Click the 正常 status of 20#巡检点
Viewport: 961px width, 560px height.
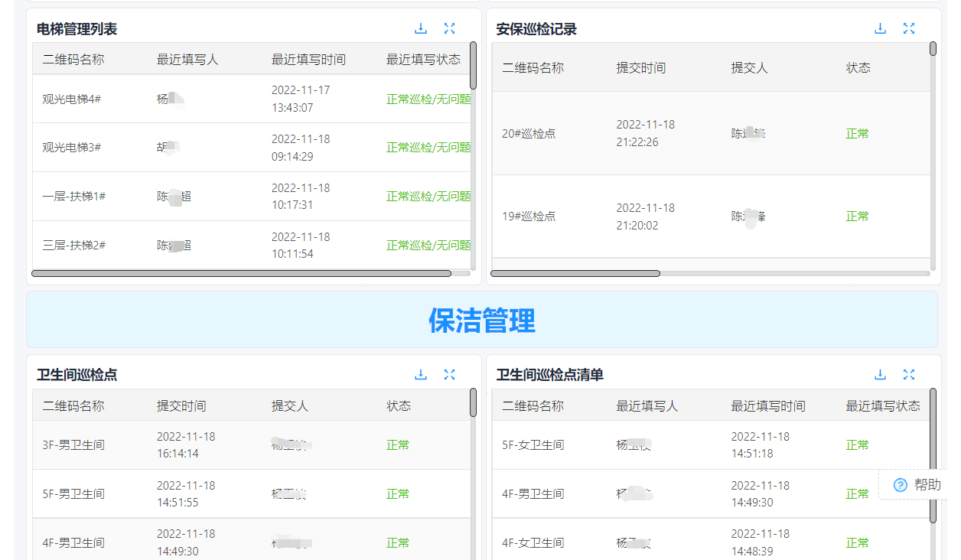point(856,132)
